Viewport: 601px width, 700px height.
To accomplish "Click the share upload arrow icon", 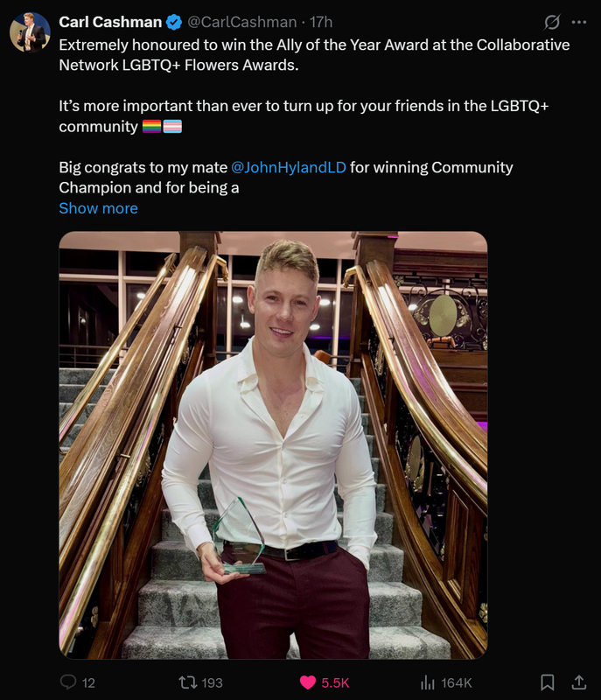I will tap(578, 682).
